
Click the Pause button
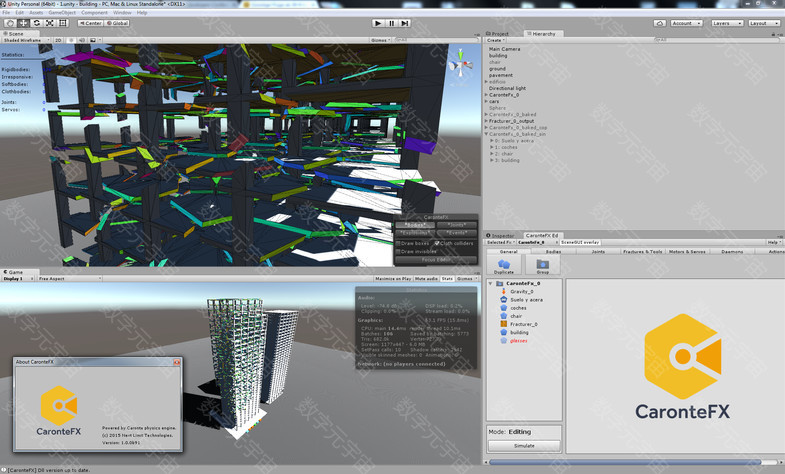[391, 23]
